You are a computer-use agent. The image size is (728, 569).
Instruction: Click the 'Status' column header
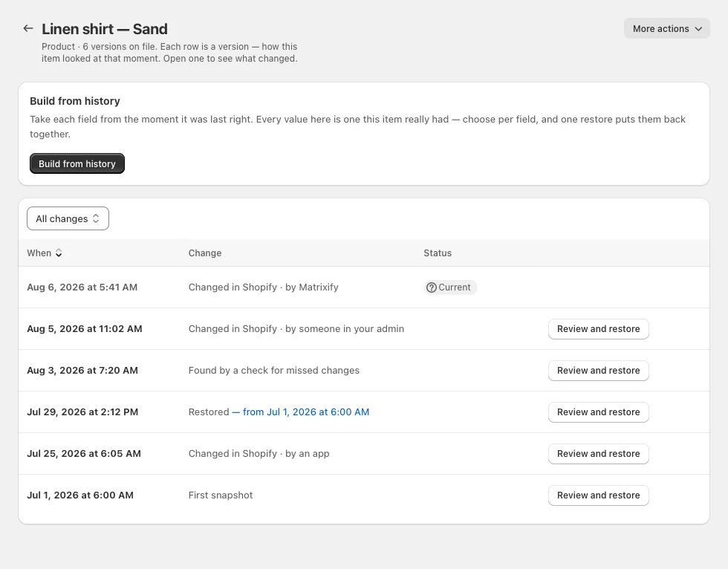438,253
